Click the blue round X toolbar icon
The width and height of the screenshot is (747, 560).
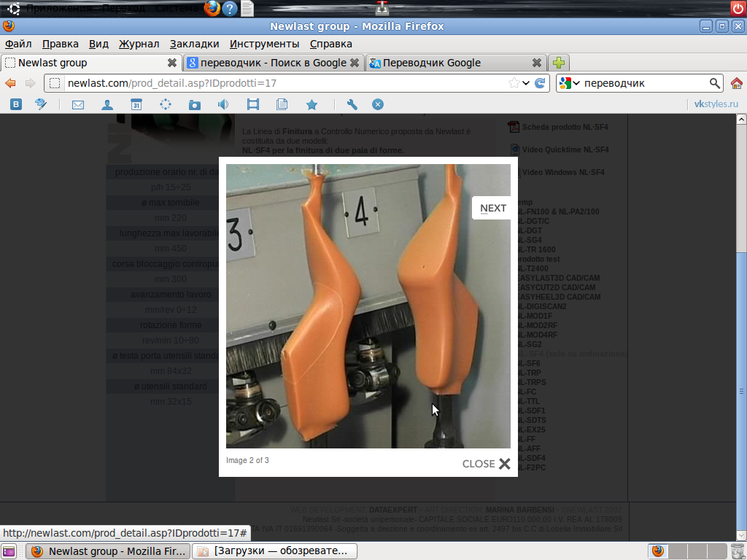tap(378, 104)
